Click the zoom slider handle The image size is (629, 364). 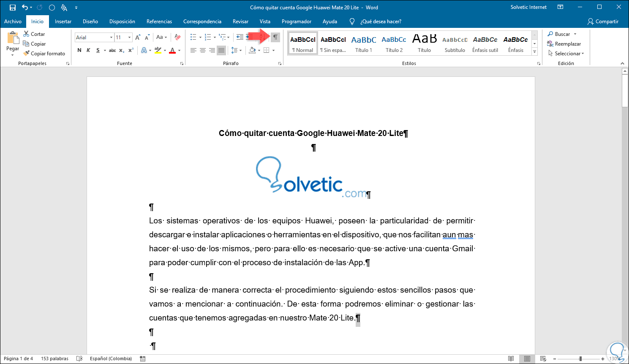click(580, 359)
